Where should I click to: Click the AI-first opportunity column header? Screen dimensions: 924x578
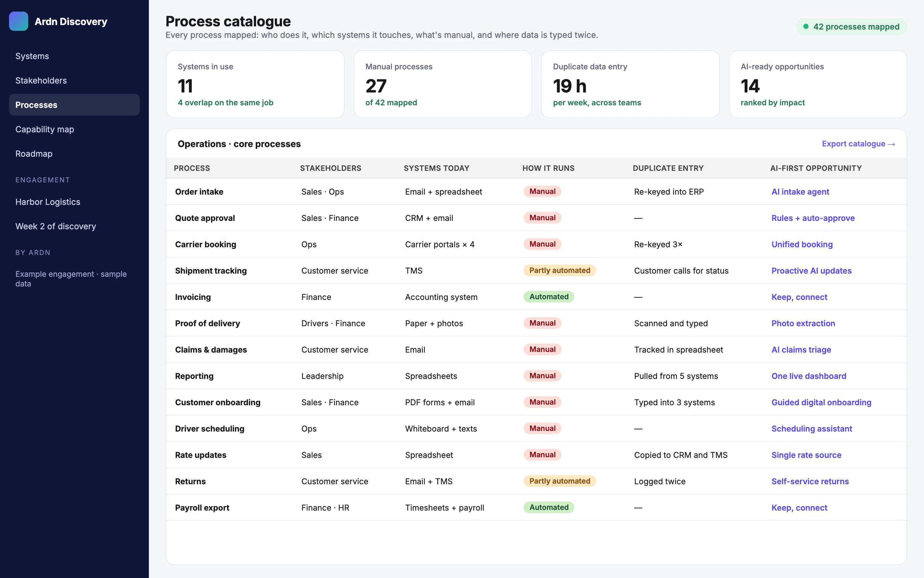click(816, 168)
